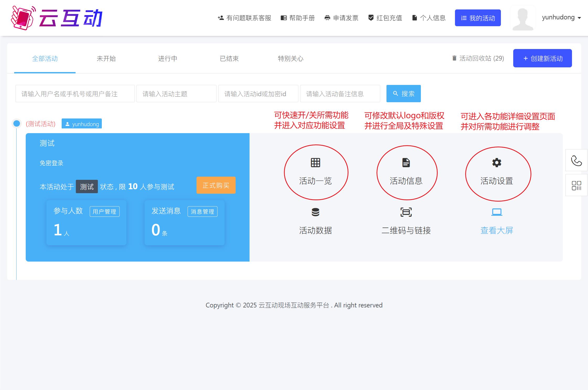Click the QR code floating icon
The height and width of the screenshot is (390, 588).
(x=576, y=186)
